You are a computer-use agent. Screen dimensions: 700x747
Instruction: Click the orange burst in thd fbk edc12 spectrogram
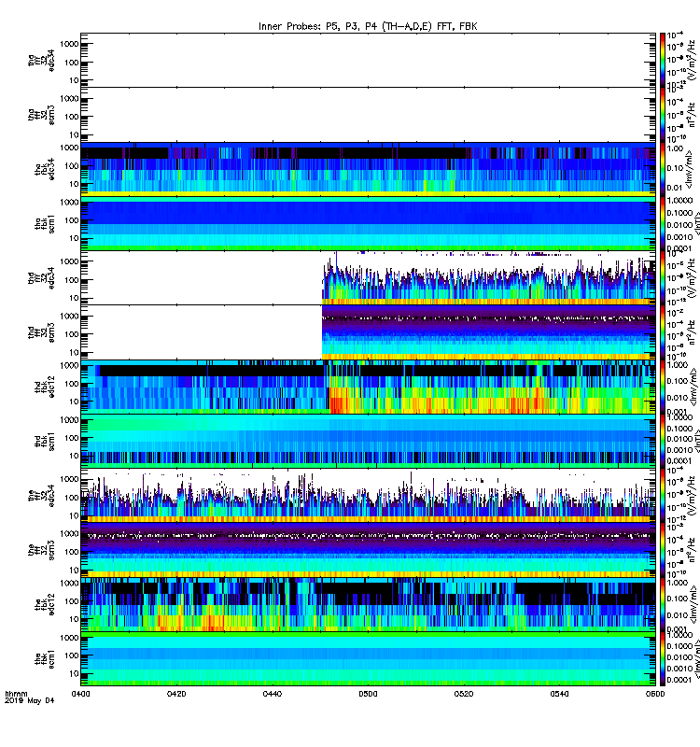340,402
